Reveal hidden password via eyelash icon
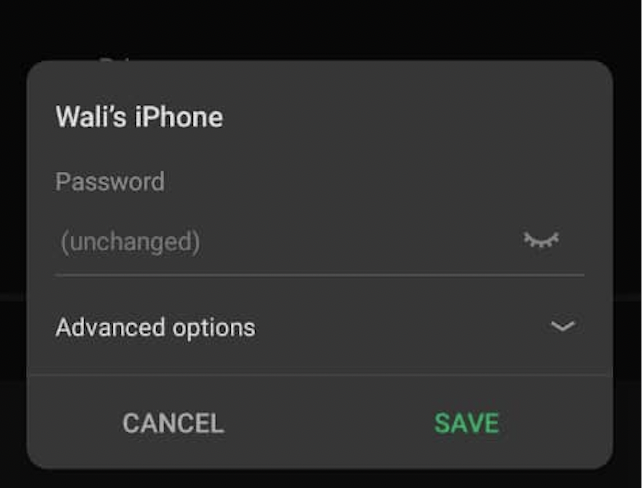The image size is (642, 488). [541, 239]
